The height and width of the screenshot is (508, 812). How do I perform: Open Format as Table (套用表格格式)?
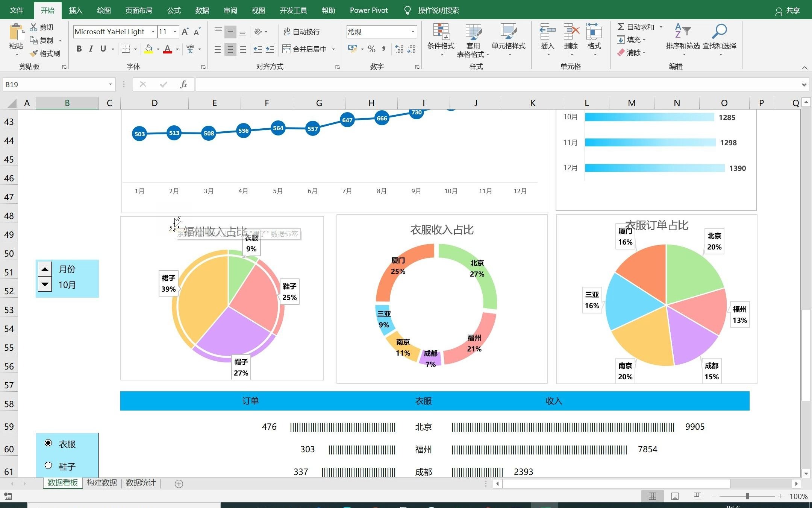[x=473, y=40]
